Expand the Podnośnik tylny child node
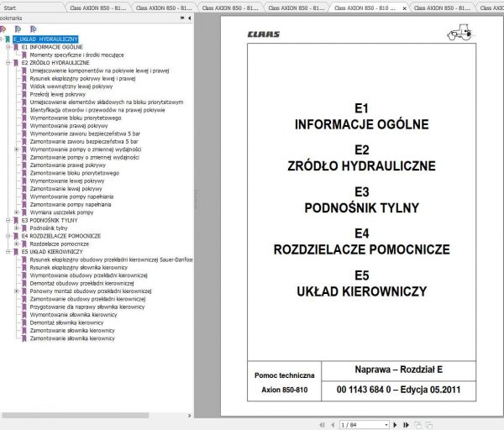The image size is (504, 430). coord(17,228)
